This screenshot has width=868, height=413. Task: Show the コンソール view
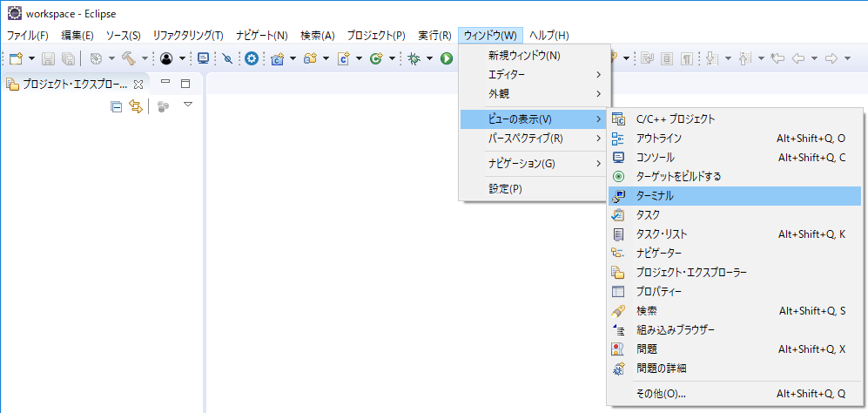click(x=735, y=158)
